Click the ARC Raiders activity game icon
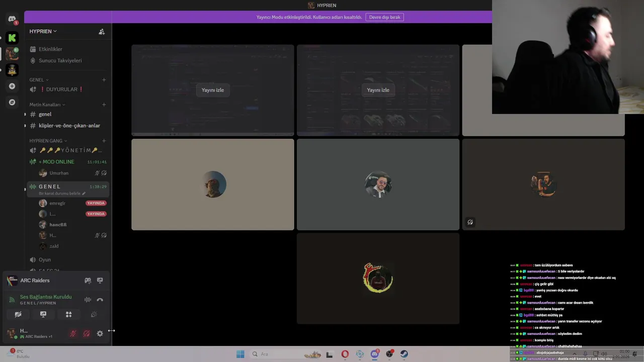 (x=12, y=281)
